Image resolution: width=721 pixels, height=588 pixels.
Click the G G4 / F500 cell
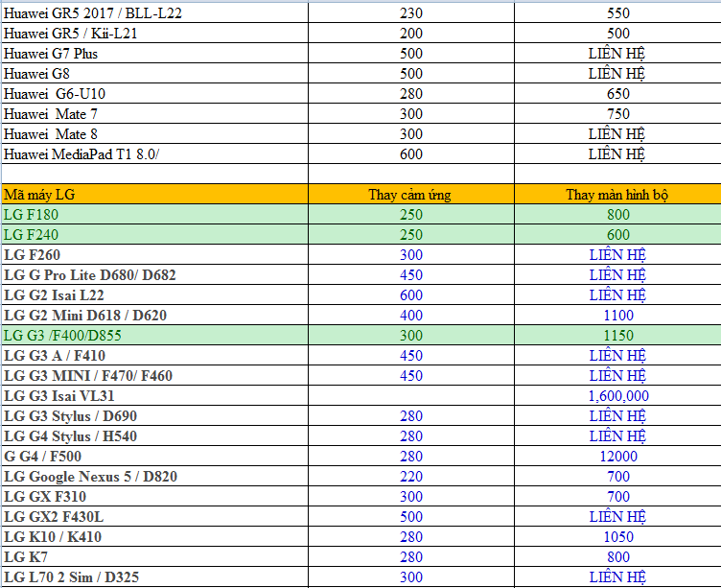(x=155, y=456)
